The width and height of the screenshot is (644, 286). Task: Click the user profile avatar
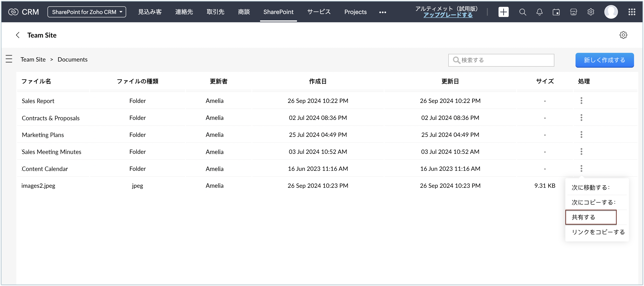(611, 12)
